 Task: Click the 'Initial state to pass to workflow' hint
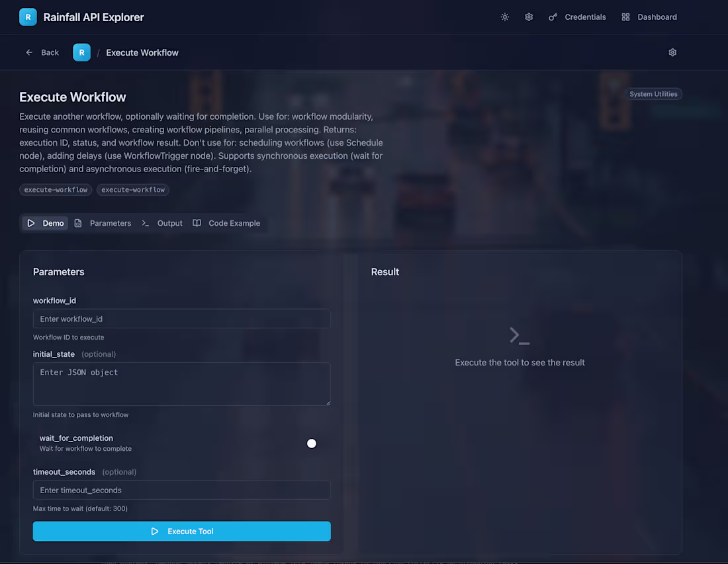coord(80,414)
